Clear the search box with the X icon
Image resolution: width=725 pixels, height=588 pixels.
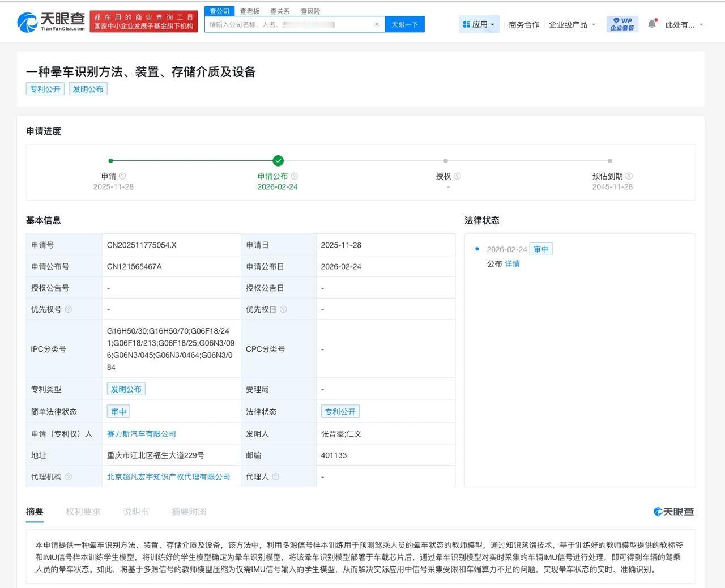(x=376, y=24)
